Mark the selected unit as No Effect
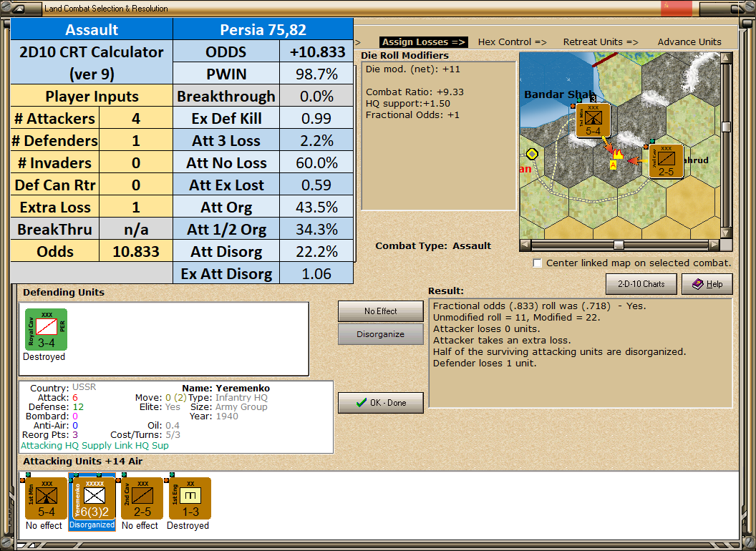The image size is (756, 551). 381,311
